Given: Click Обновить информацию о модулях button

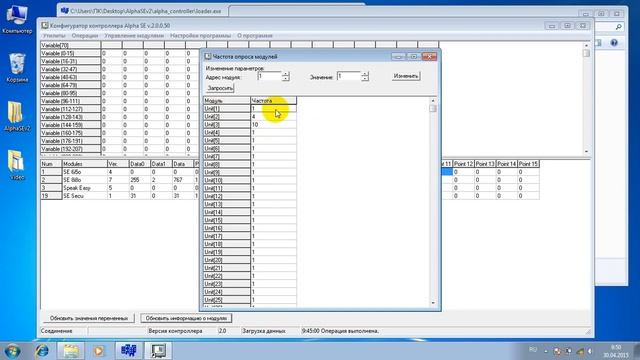Looking at the screenshot, I should [x=186, y=318].
